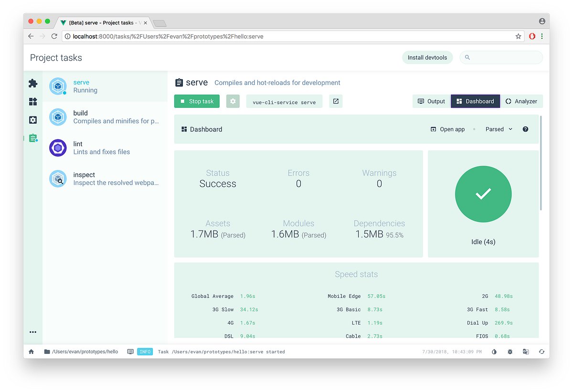Click the Mobile Edge 57.05s value
Screen dimensions: 573x392
tap(376, 296)
